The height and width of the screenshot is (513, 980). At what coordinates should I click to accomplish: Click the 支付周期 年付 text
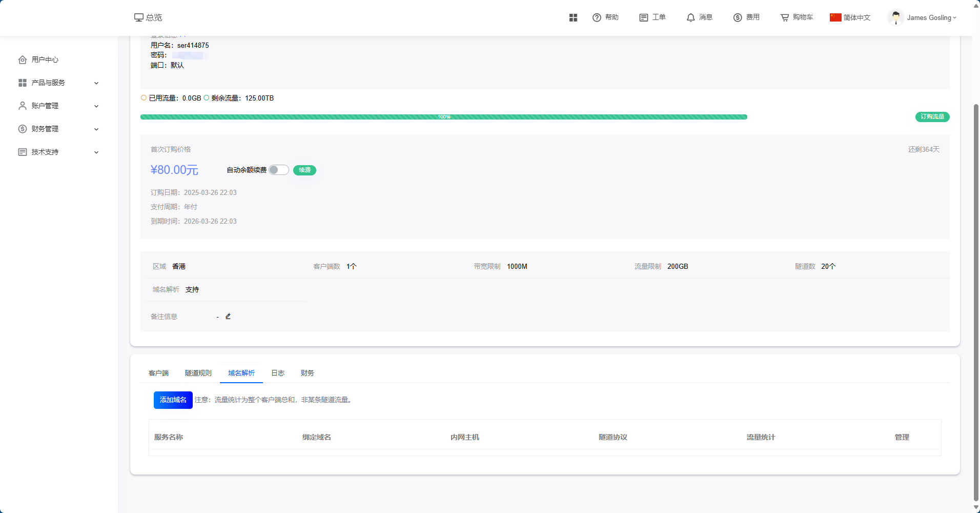point(174,207)
